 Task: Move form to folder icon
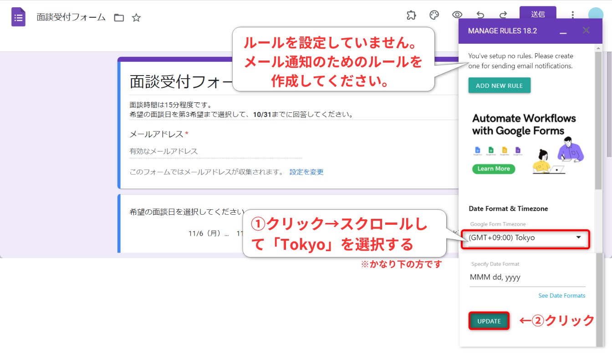119,18
